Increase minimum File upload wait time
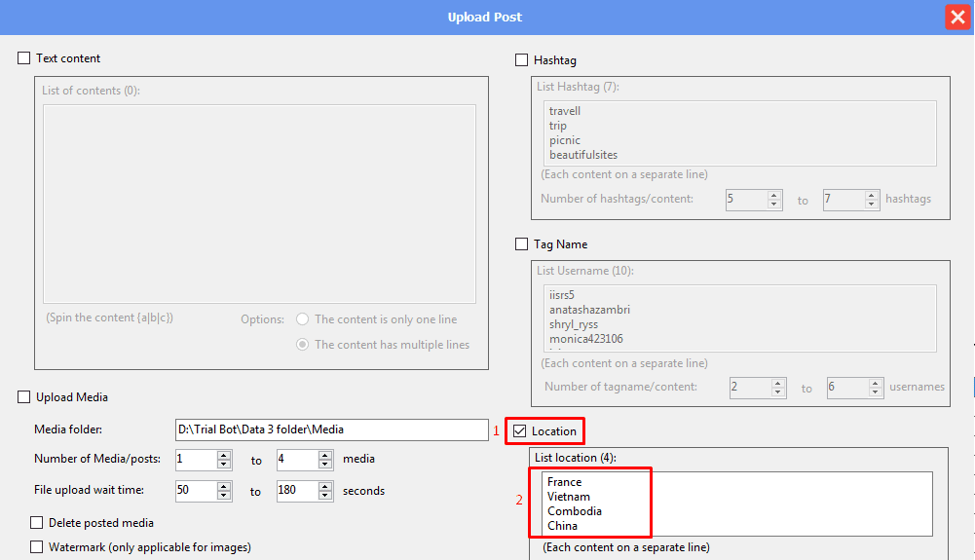Viewport: 975px width, 560px height. pos(224,486)
